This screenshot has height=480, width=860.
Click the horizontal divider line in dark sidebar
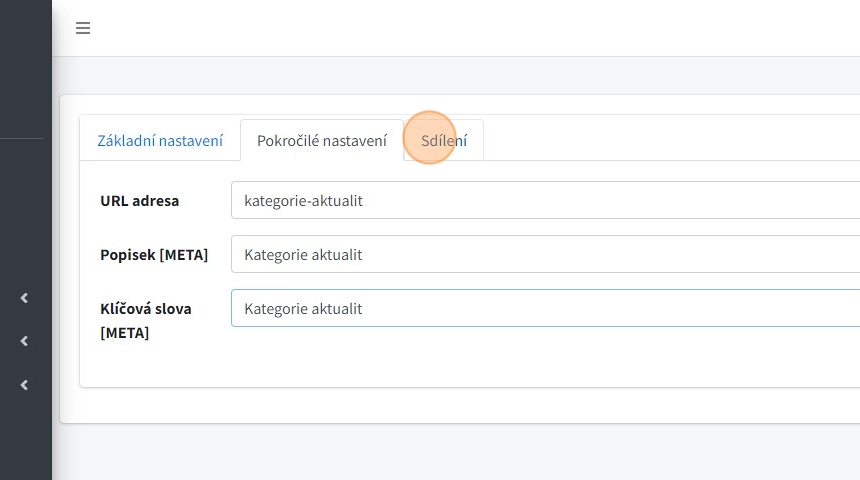(x=26, y=138)
